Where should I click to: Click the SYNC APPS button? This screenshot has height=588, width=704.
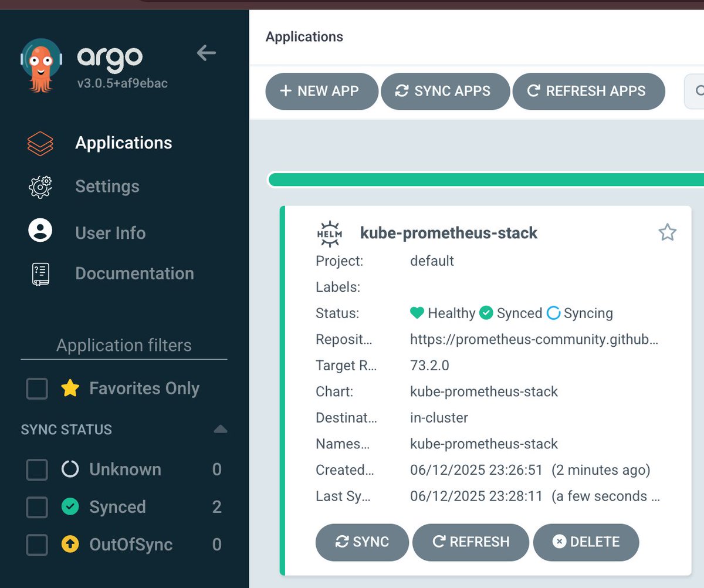(445, 91)
